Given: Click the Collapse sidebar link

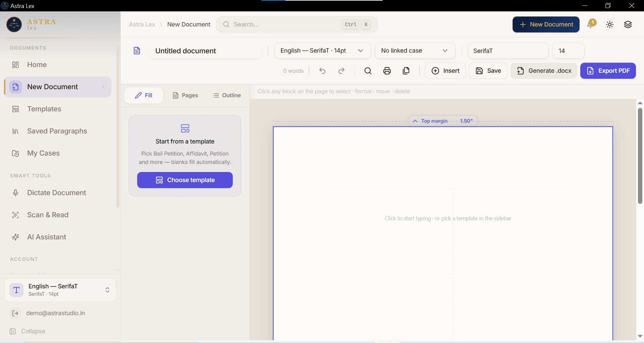Looking at the screenshot, I should pos(33,331).
